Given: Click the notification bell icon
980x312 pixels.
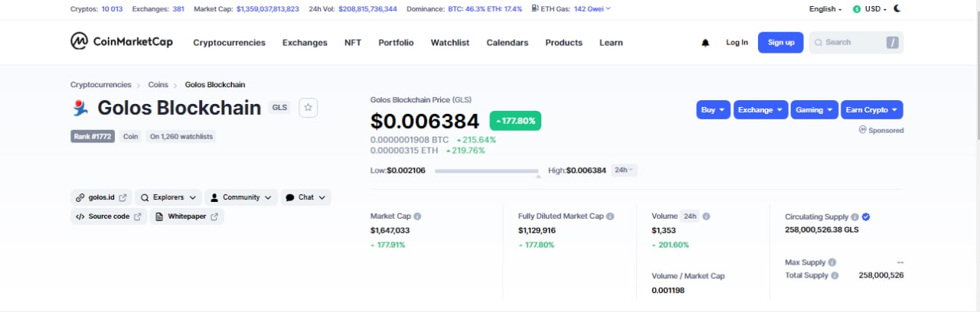Looking at the screenshot, I should [705, 43].
